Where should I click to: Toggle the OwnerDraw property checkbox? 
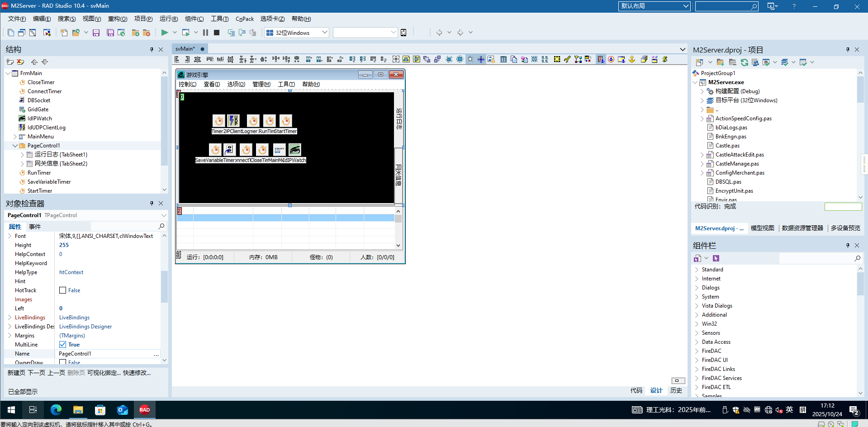[x=63, y=362]
